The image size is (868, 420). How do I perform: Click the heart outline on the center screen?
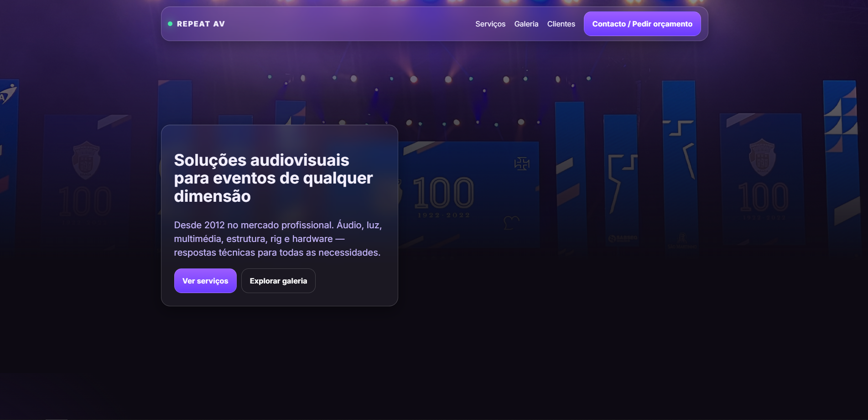click(x=511, y=222)
